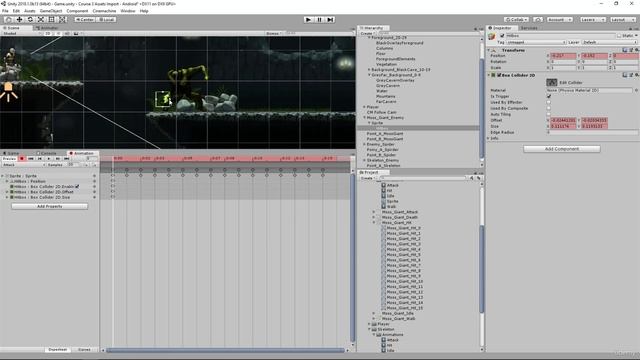Select the Hand tool in toolbar
This screenshot has width=640, height=360.
8,19
